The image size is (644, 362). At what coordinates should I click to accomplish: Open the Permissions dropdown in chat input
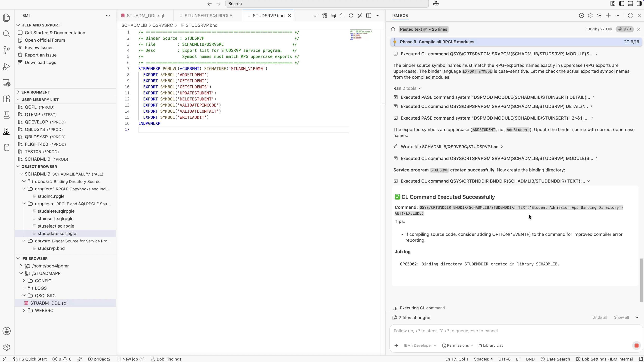457,345
